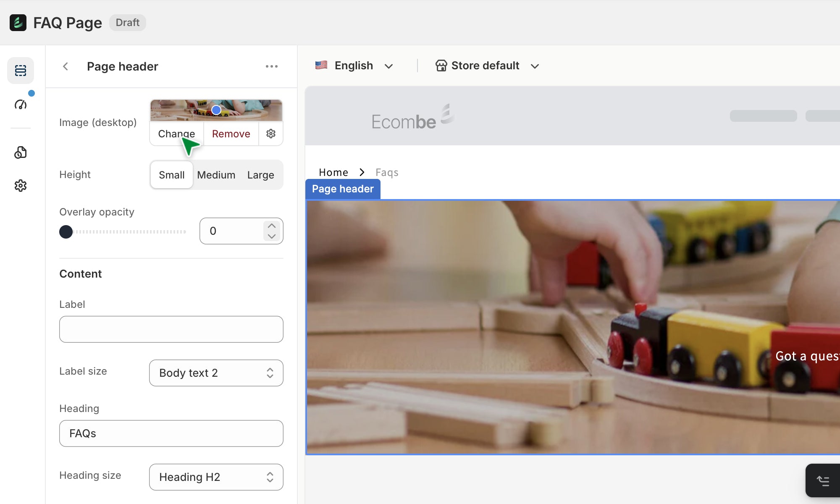Click the Overlay opacity slider handle
The width and height of the screenshot is (840, 504).
tap(66, 231)
